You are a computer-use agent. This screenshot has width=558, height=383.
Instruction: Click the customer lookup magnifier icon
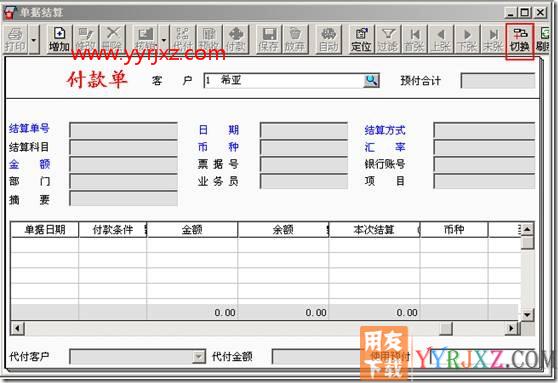pyautogui.click(x=371, y=80)
